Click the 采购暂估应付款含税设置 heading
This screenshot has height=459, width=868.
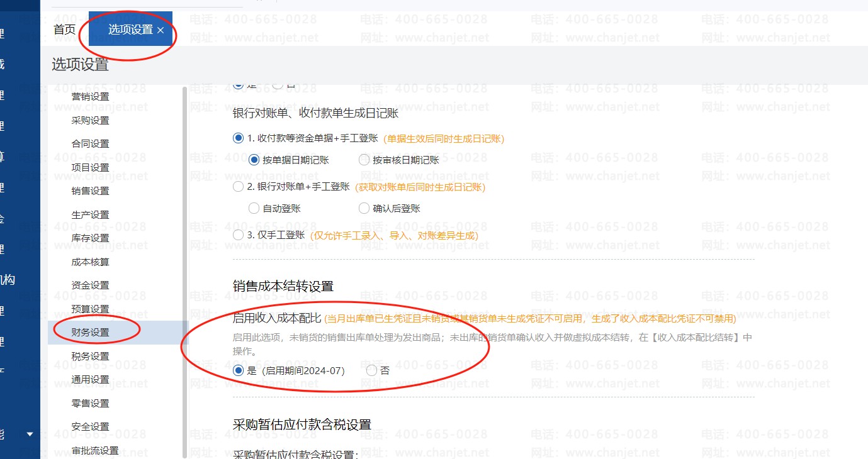point(302,424)
